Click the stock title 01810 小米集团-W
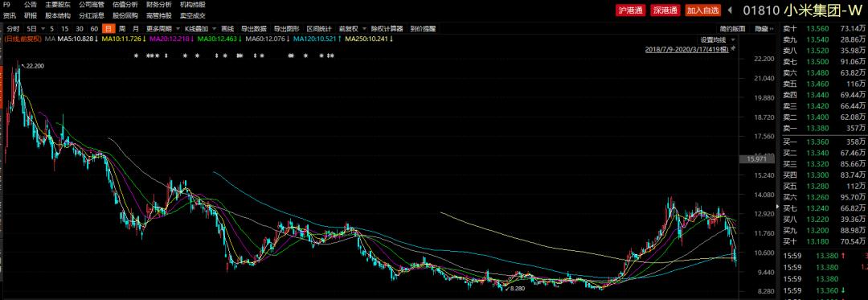This screenshot has width=868, height=300. point(802,10)
